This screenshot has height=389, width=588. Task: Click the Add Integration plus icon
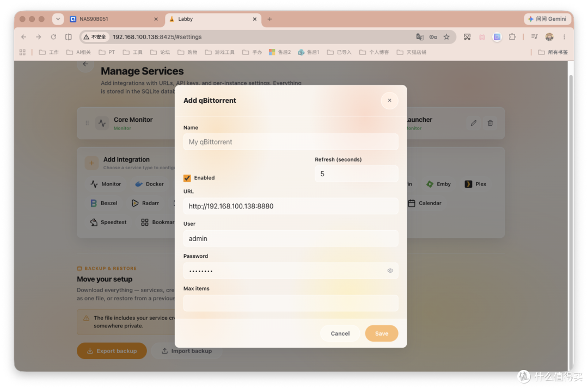[91, 163]
